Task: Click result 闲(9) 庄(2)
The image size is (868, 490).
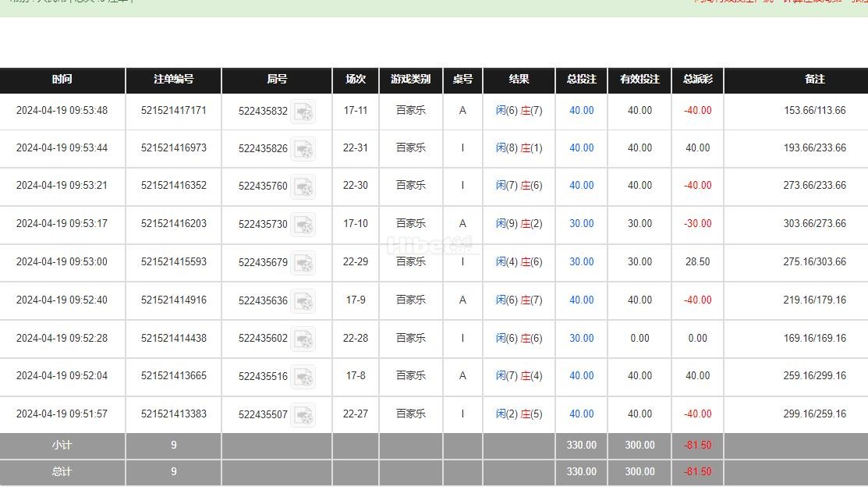Action: pos(519,223)
